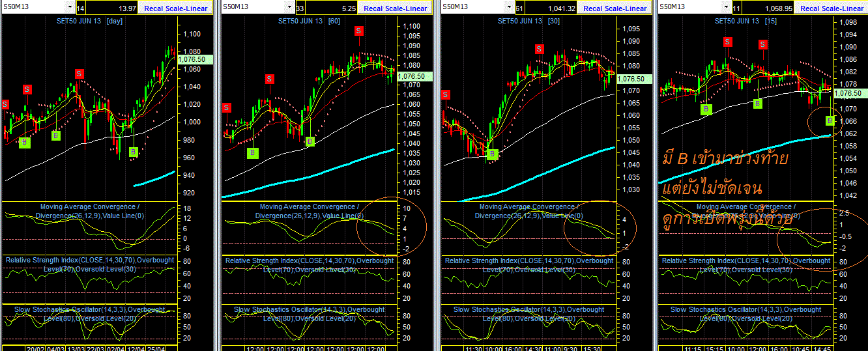This screenshot has height=351, width=868.
Task: Click the Relative Strength Index label in the 30-minute chart
Action: pos(528,264)
